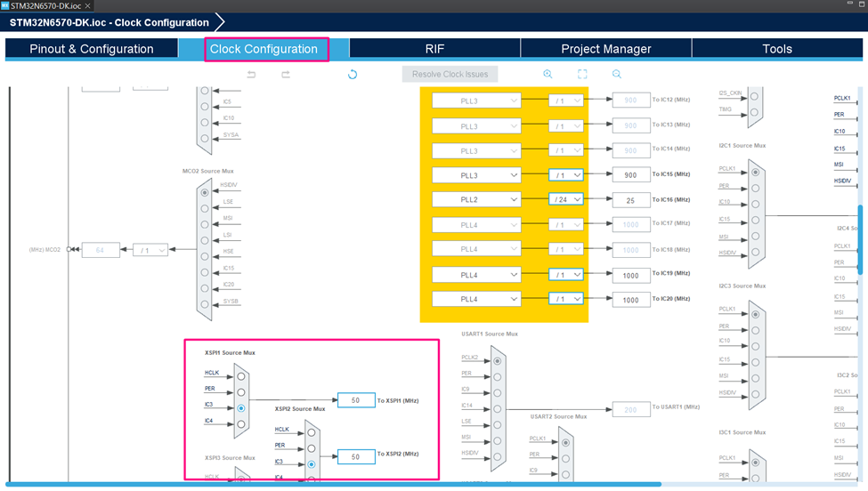
Task: Reset clocks with the refresh icon
Action: [x=352, y=74]
